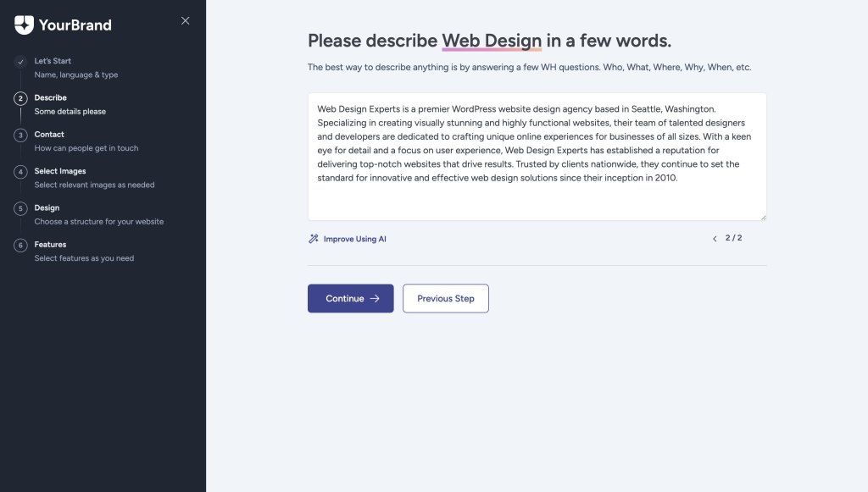Close the sidebar with the X icon

click(x=186, y=21)
